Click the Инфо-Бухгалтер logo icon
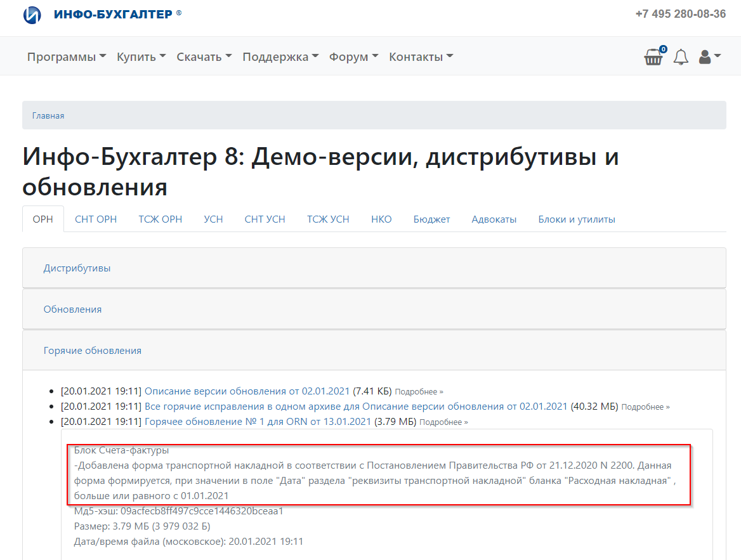This screenshot has width=741, height=560. click(32, 15)
